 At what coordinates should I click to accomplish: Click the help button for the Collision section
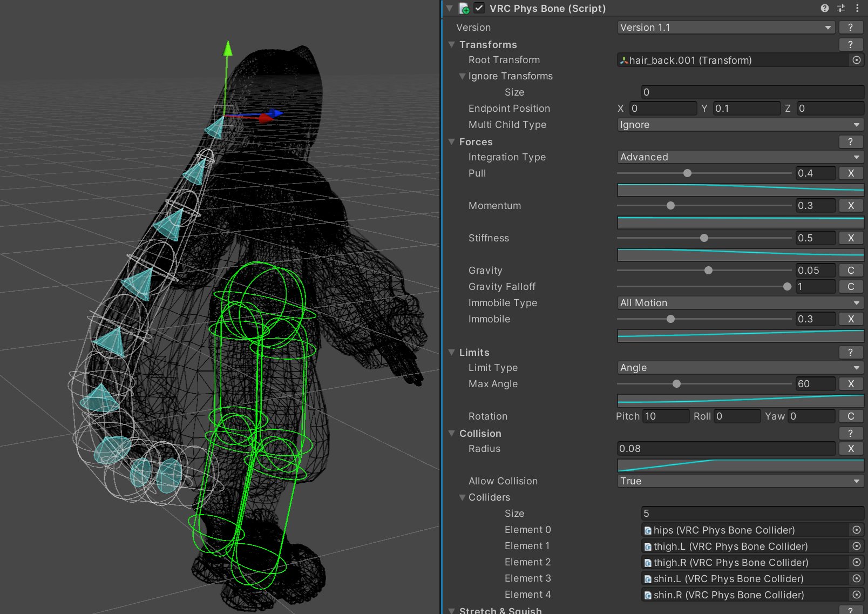pyautogui.click(x=851, y=433)
